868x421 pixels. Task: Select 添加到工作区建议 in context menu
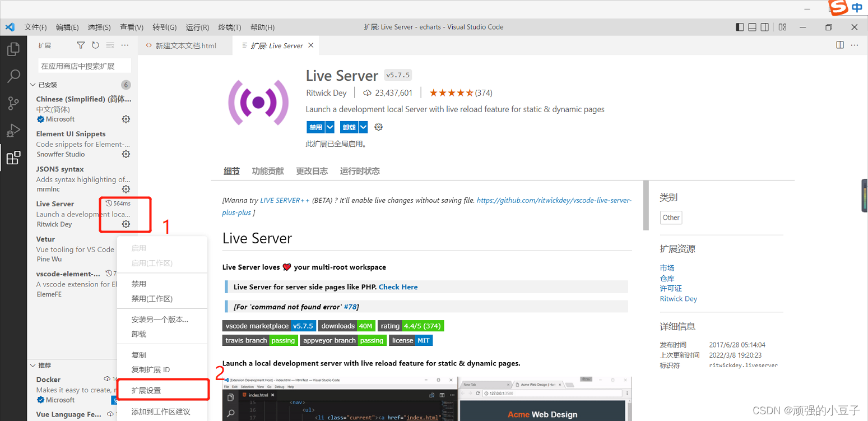pos(163,411)
